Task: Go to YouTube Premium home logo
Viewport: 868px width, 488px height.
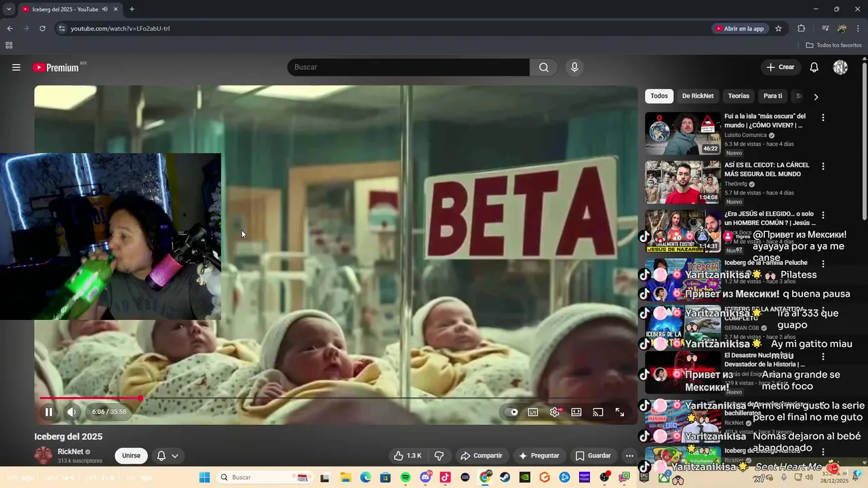Action: point(57,67)
